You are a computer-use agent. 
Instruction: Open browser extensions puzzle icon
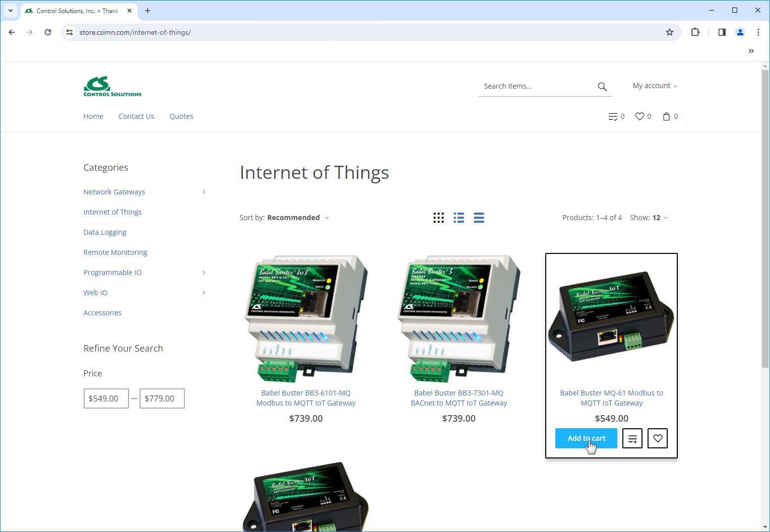[x=695, y=32]
